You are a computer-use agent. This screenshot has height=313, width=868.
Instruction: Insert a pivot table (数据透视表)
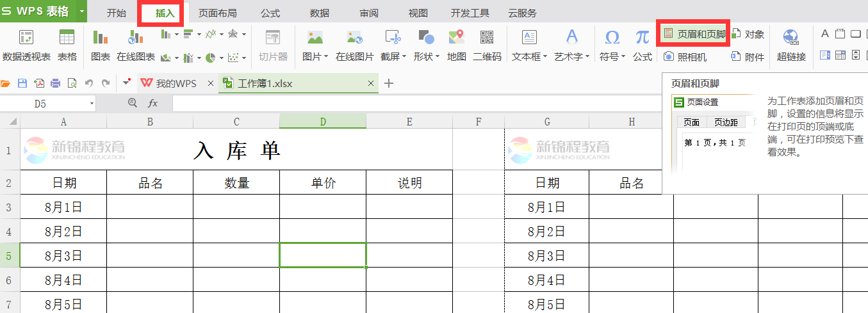click(x=26, y=45)
